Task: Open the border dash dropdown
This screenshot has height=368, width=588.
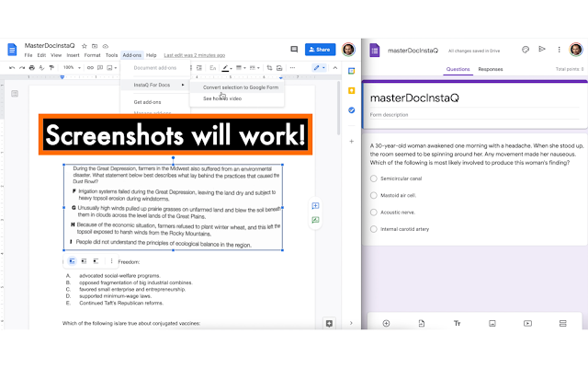Action: click(x=254, y=68)
